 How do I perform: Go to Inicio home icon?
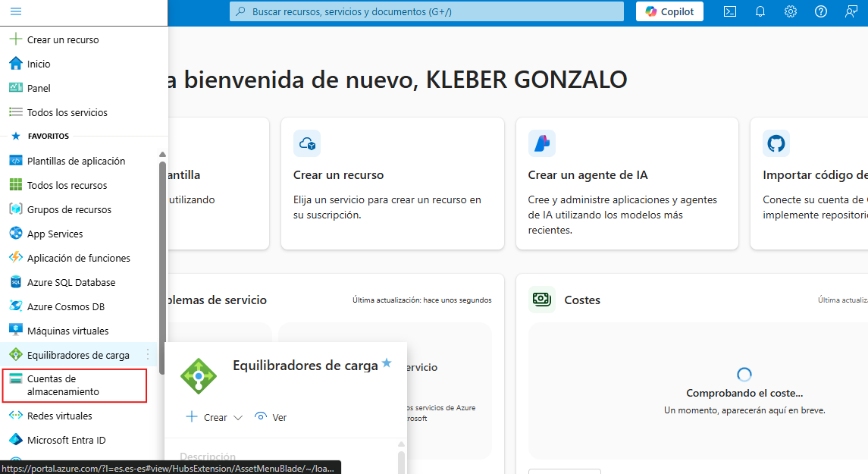click(x=16, y=64)
